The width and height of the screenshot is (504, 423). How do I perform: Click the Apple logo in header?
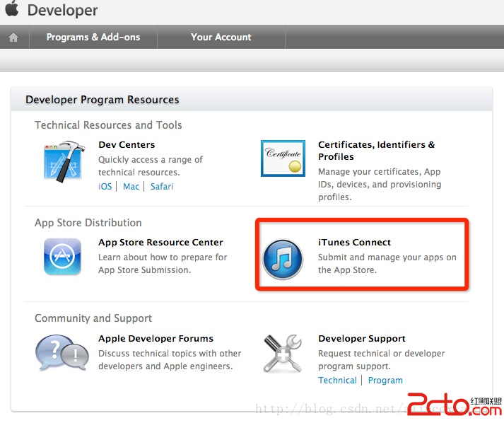(12, 8)
